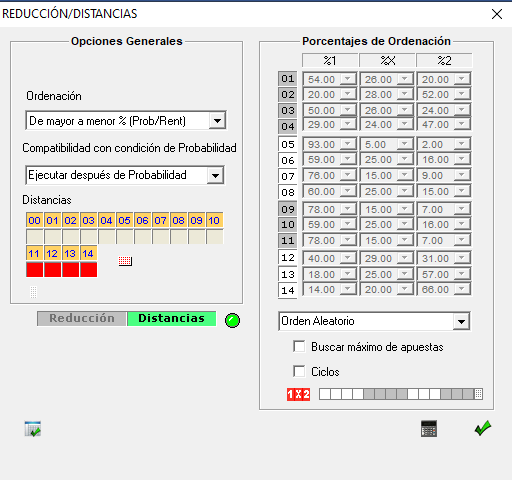The image size is (512, 480).
Task: Click the beige box under distance 00
Action: pos(35,236)
